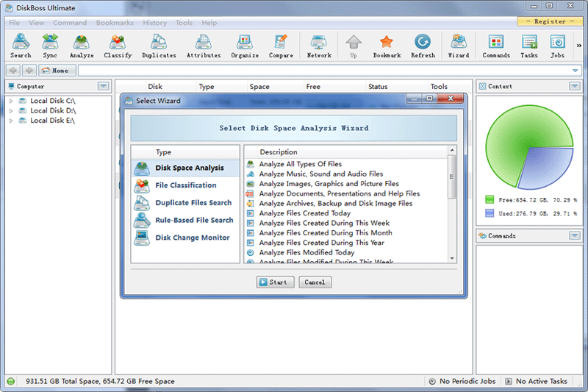
Task: Open the Context panel dropdown arrow
Action: pos(574,86)
